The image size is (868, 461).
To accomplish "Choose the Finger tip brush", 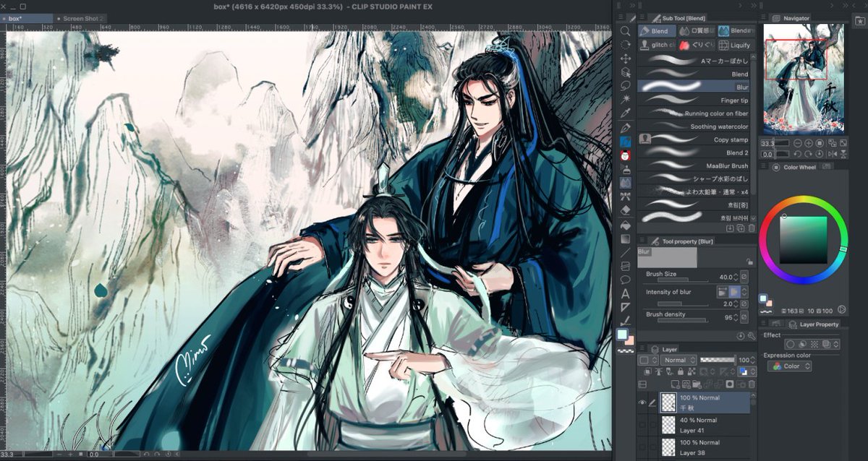I will (x=694, y=100).
